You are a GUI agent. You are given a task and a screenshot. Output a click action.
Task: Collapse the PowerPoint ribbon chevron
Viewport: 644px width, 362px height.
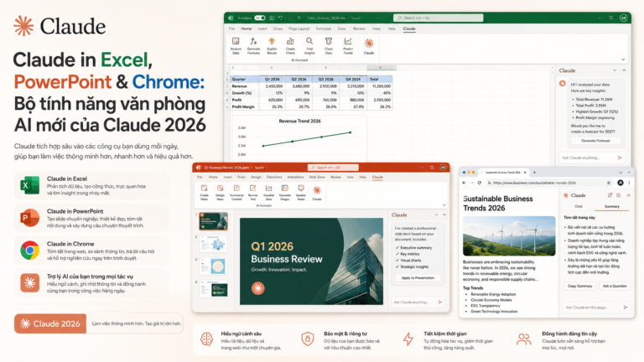pyautogui.click(x=444, y=205)
